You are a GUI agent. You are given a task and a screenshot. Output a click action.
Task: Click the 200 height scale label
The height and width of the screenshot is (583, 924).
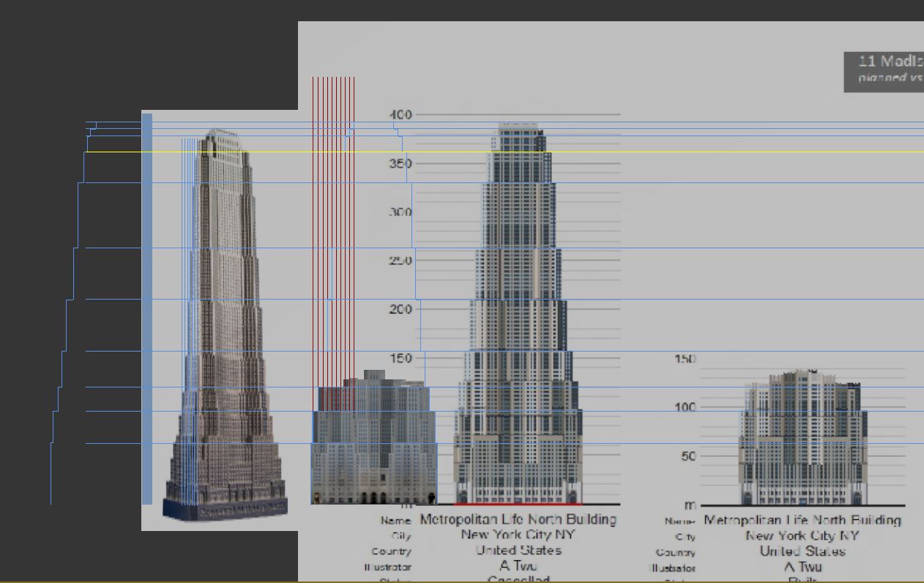click(401, 309)
